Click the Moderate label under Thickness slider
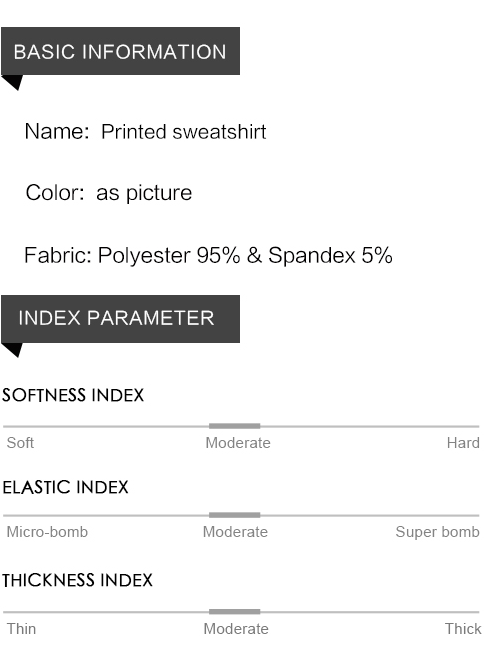Screen dimensions: 484x652 point(236,629)
